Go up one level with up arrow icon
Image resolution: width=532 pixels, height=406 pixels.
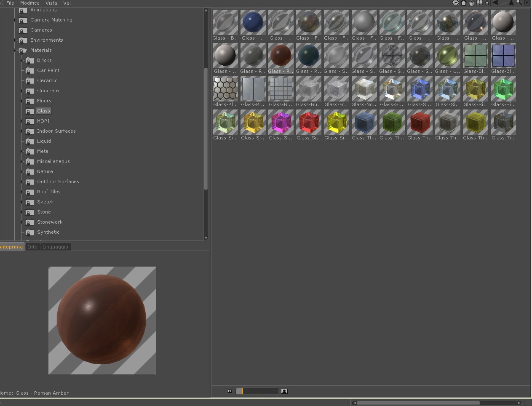[x=511, y=3]
